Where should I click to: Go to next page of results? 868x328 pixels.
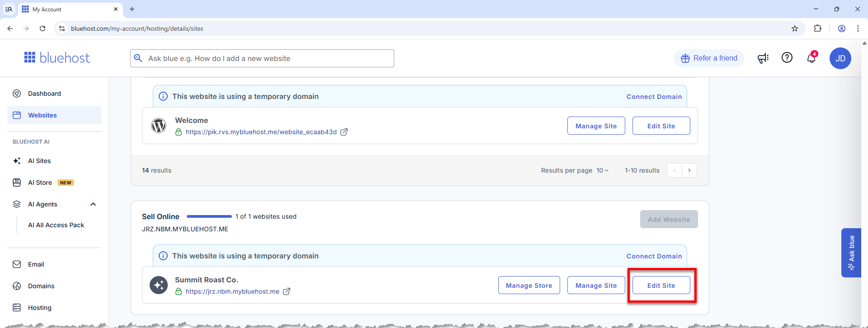coord(689,170)
